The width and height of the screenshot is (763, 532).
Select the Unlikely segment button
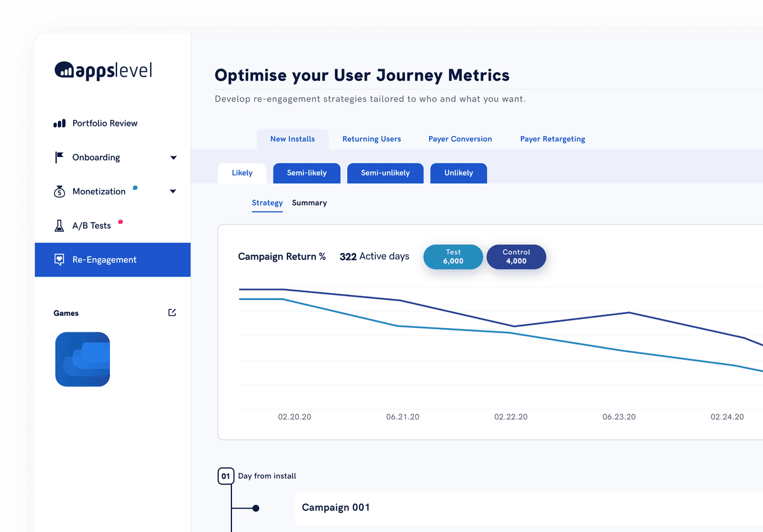(458, 173)
